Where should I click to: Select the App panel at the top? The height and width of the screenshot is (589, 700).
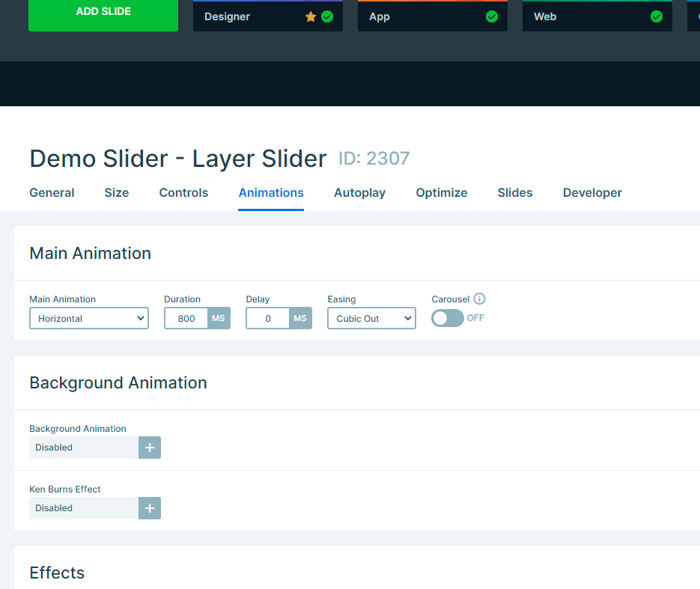click(x=432, y=16)
